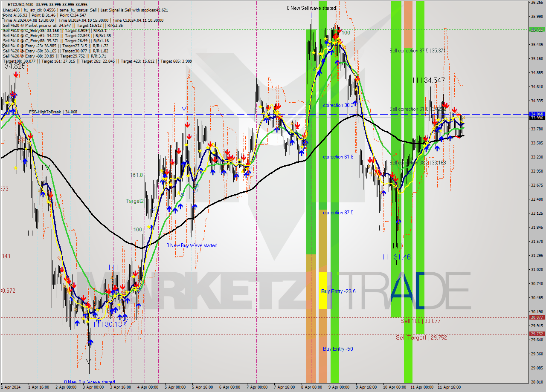Screen dimensions: 546x392
Task: Click '1 Apr 2024' on time axis
Action: pos(10,387)
